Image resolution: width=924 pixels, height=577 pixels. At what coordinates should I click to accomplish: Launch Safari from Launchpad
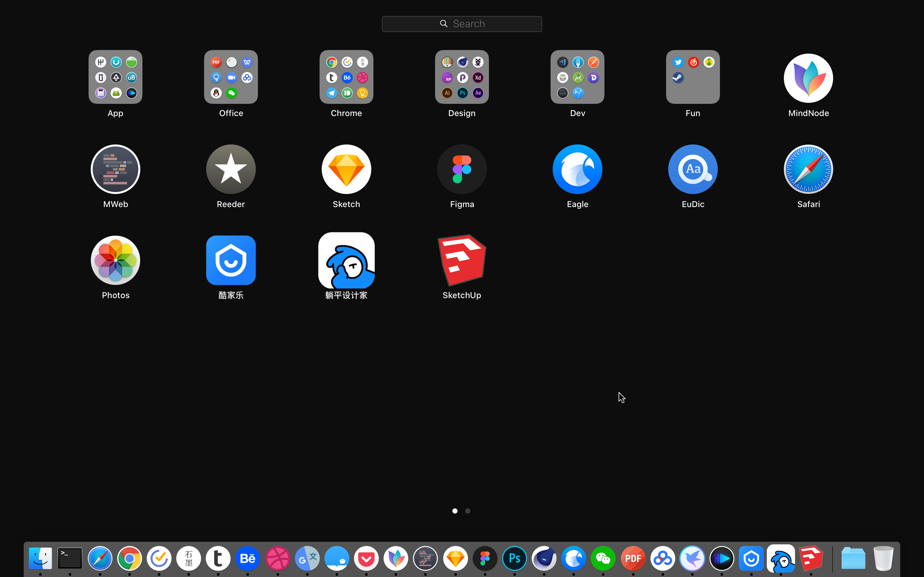[x=808, y=169]
